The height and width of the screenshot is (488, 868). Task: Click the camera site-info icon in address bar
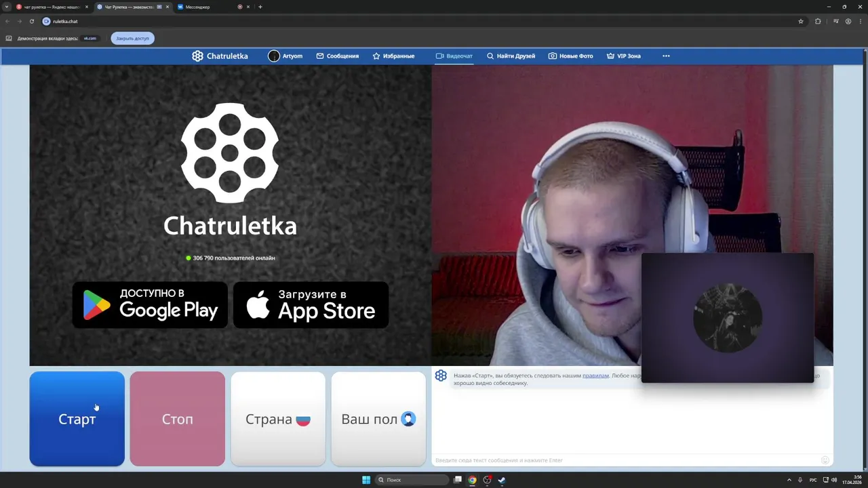pos(46,21)
